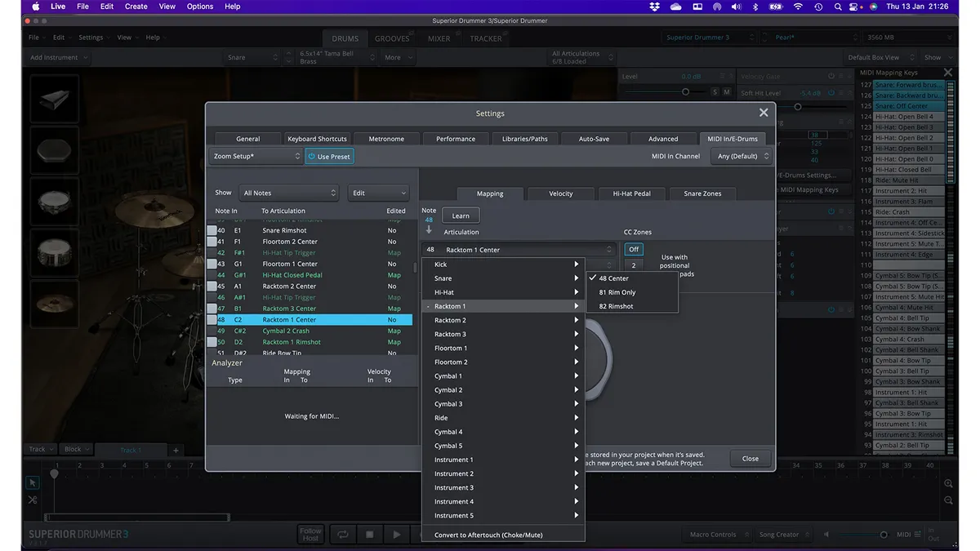This screenshot has height=551, width=980.
Task: Click the Stop transport button
Action: pos(370,535)
